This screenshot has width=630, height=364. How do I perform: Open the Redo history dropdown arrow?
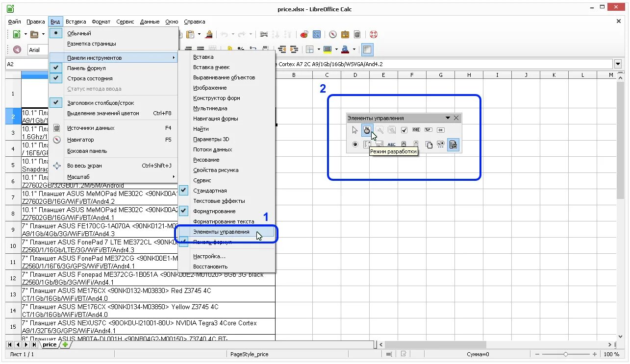pyautogui.click(x=251, y=34)
